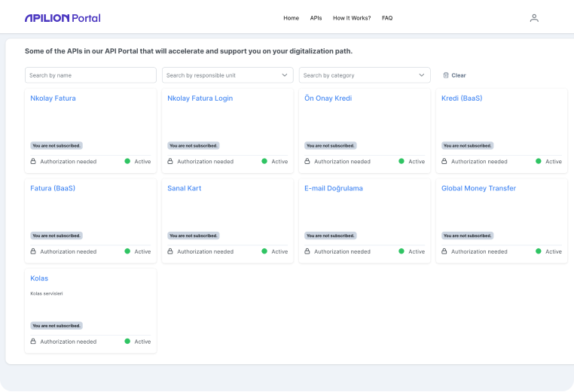Click not subscribed badge on Kredi (BaaS)

(468, 145)
